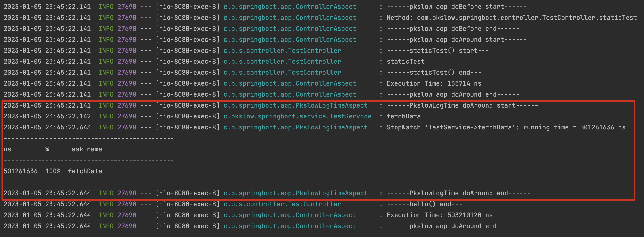This screenshot has height=237, width=644.
Task: Click the 100% value in stopwatch table
Action: (53, 171)
